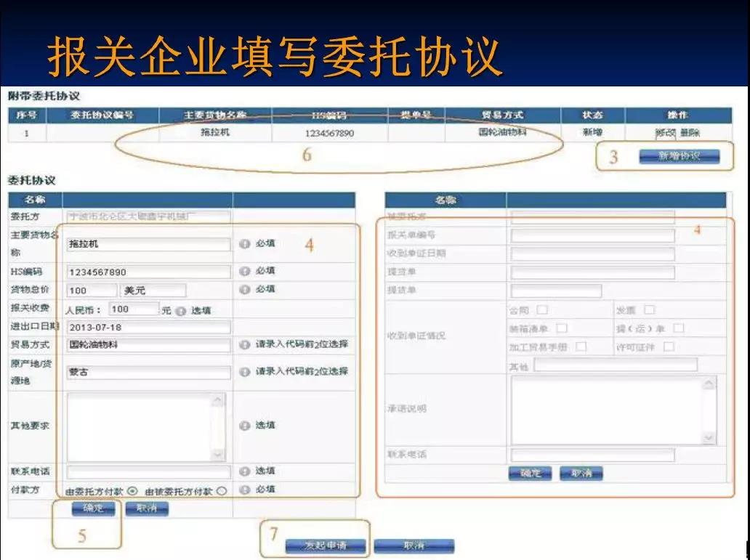The image size is (750, 560).
Task: Click 联系电话 input with 选填 hint
Action: (148, 473)
